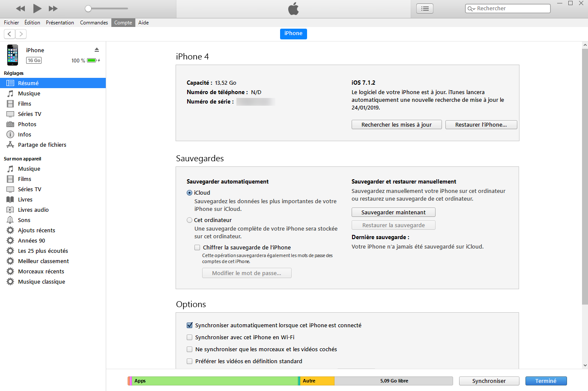Skip to next track with fast-forward icon
Screen dimensions: 588x391
[x=53, y=9]
